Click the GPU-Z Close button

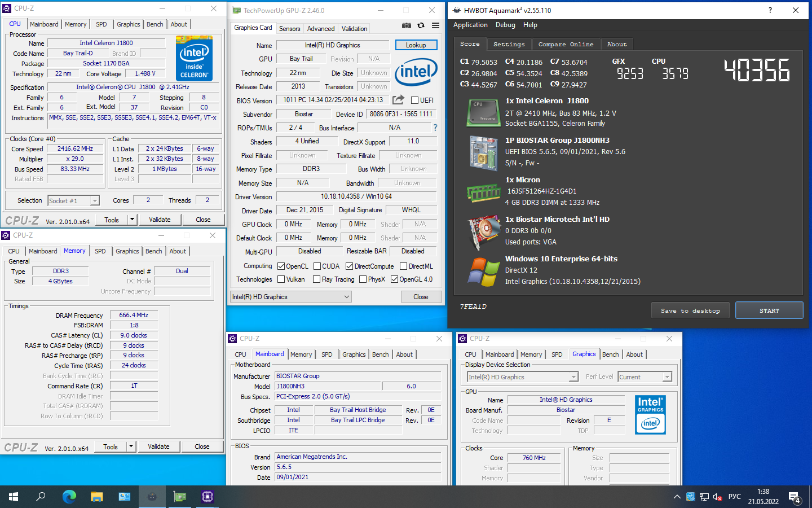421,297
